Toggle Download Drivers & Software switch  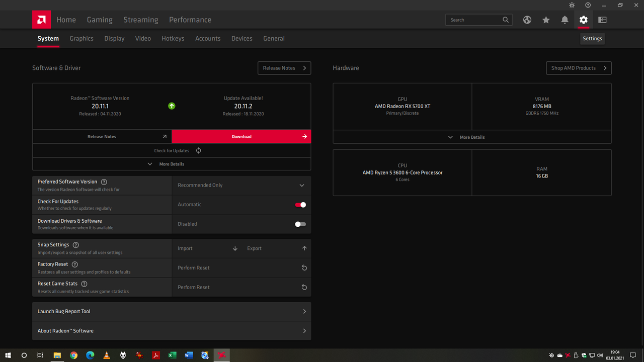pyautogui.click(x=300, y=224)
